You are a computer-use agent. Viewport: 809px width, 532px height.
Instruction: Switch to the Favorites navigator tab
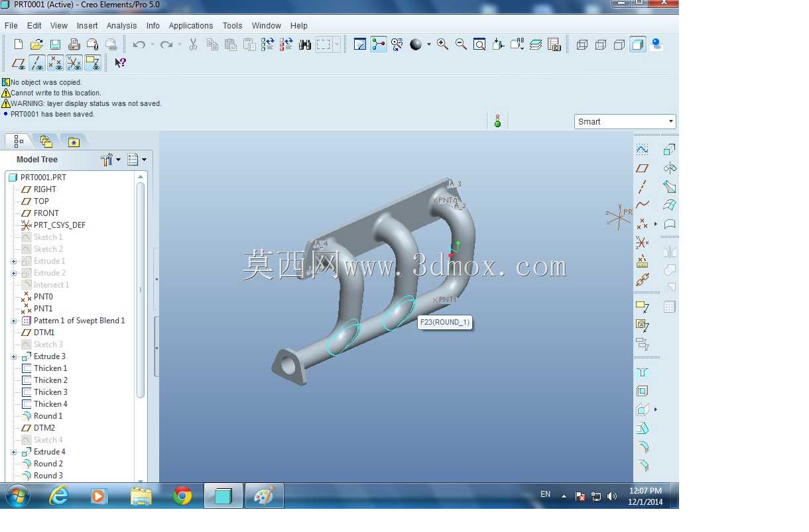pos(74,141)
